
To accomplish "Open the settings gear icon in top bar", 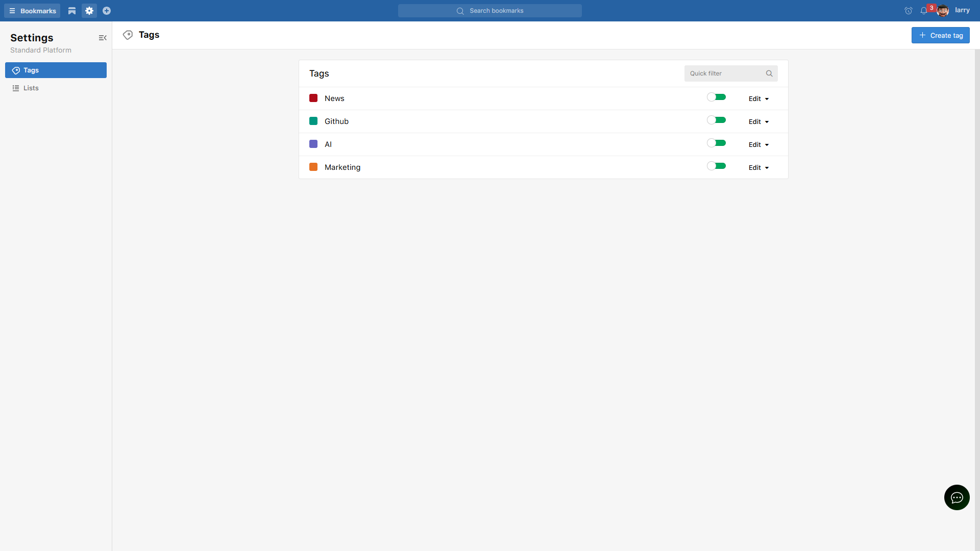I will pos(89,11).
